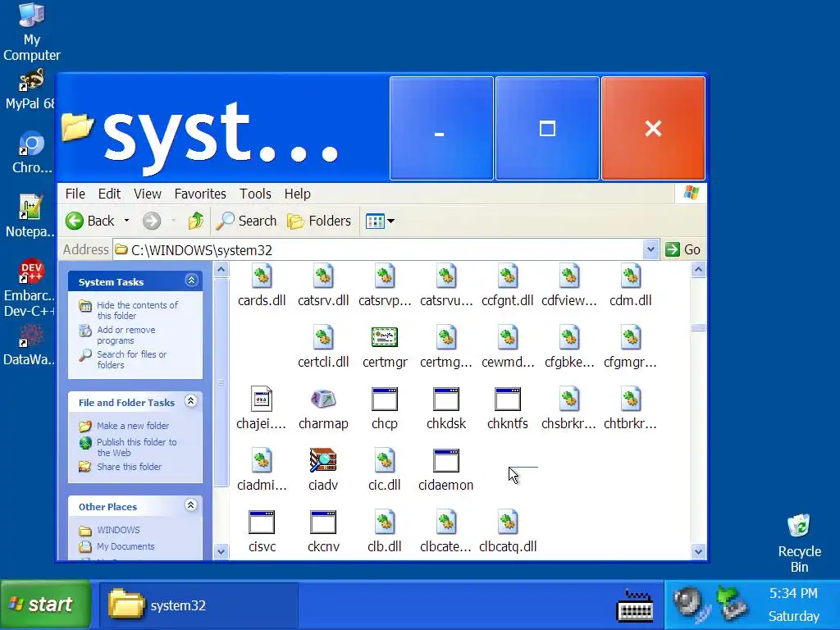Click Publish this folder to the Web
This screenshot has width=840, height=630.
pyautogui.click(x=137, y=447)
